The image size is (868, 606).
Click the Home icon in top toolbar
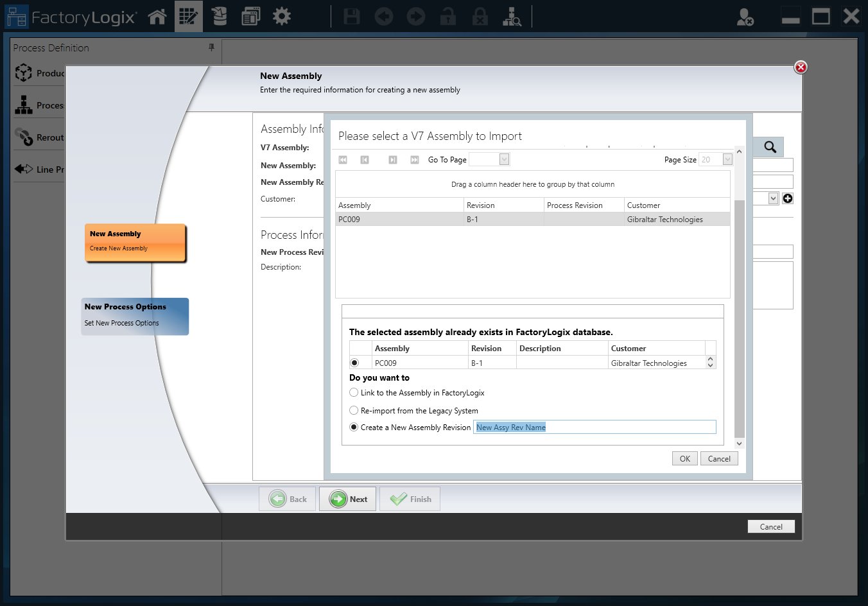[157, 17]
